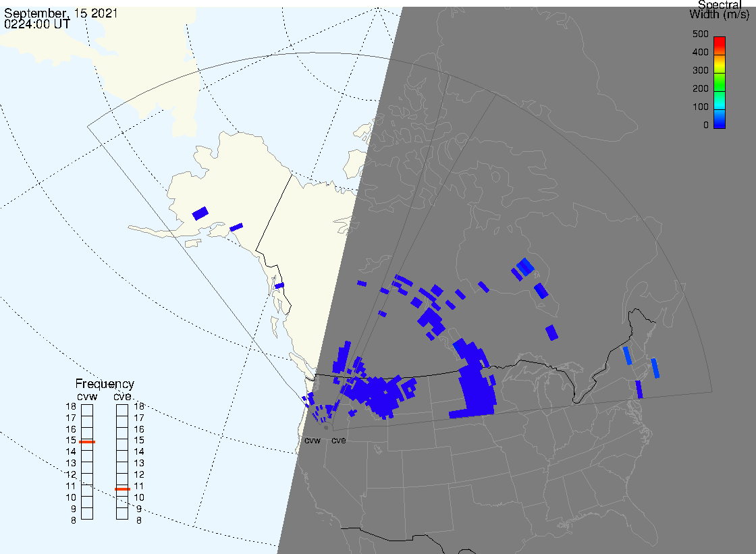Click the 200 value on color scale
The width and height of the screenshot is (756, 554).
(x=701, y=88)
